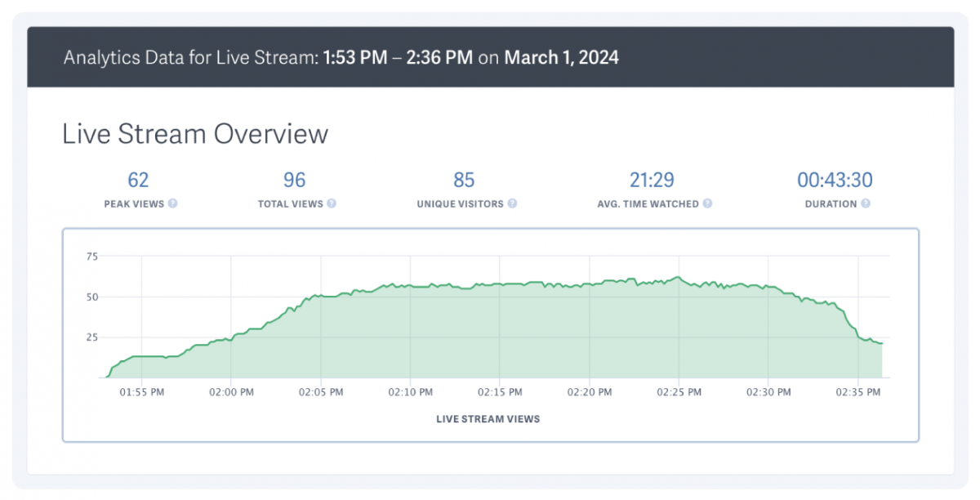Viewport: 980px width, 500px height.
Task: Click the 75 value on the y-axis
Action: pyautogui.click(x=92, y=256)
